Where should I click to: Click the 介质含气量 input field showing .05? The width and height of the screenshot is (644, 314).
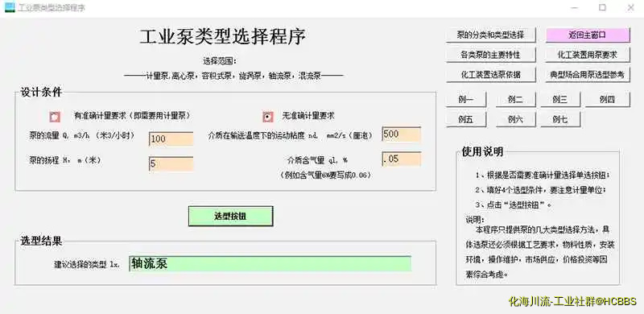point(401,159)
